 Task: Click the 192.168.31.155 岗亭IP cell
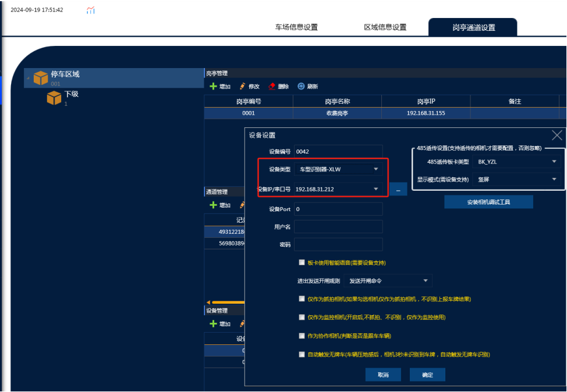pos(426,113)
